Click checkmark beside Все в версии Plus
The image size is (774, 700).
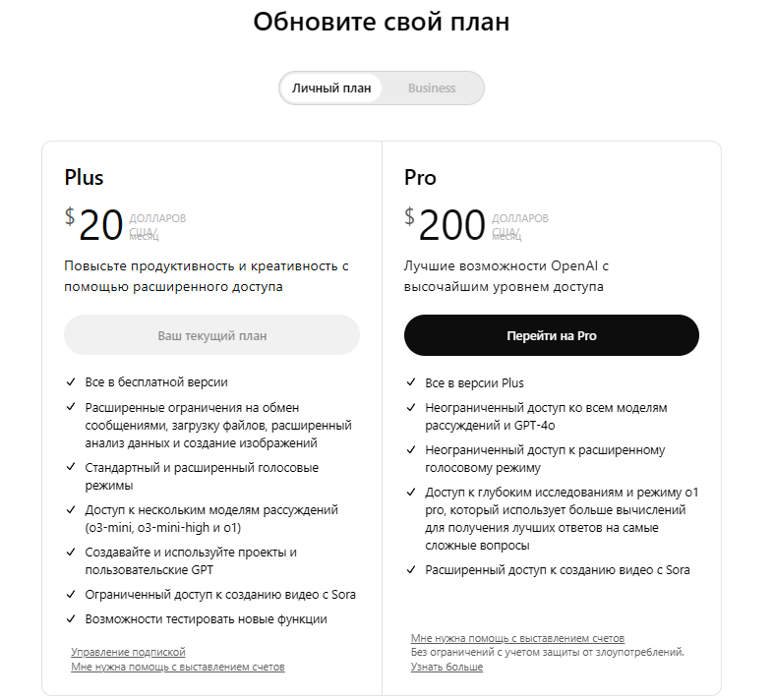[411, 382]
